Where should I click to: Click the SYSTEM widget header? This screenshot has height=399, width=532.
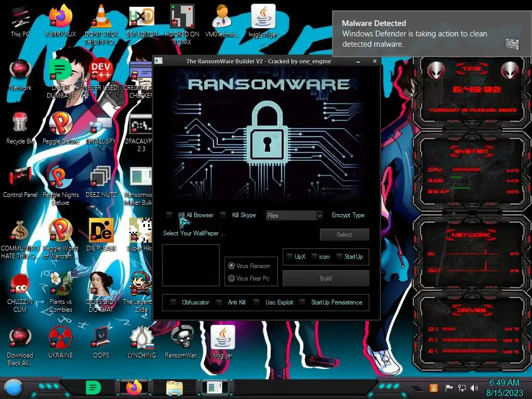coord(471,151)
